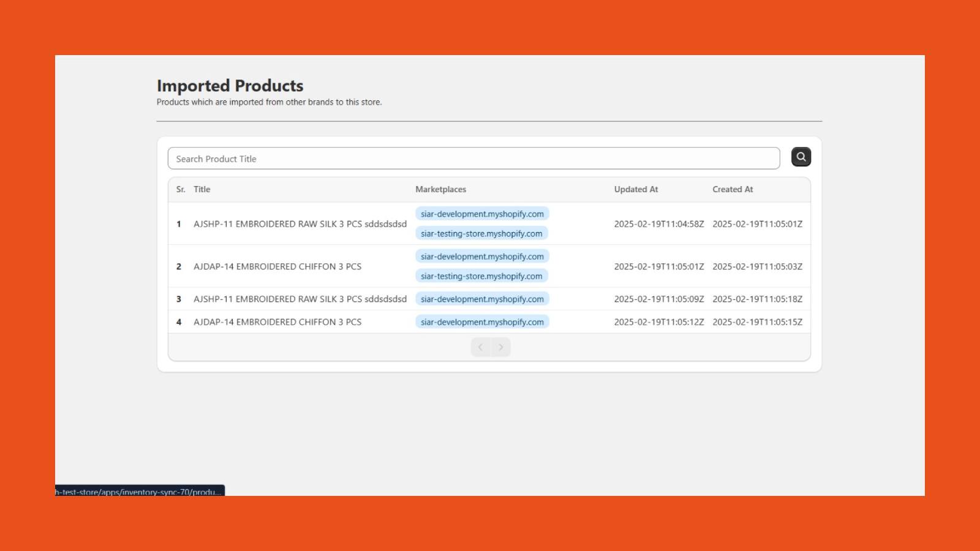Click serial number 4 cell

(x=179, y=322)
